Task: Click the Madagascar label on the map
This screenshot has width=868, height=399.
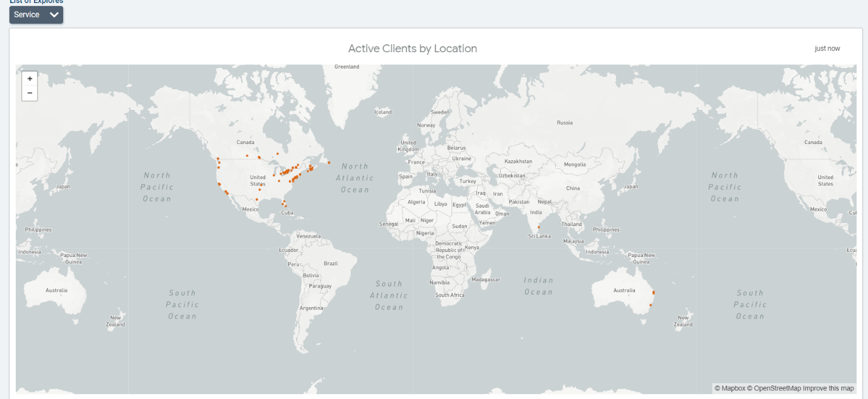Action: coord(486,279)
